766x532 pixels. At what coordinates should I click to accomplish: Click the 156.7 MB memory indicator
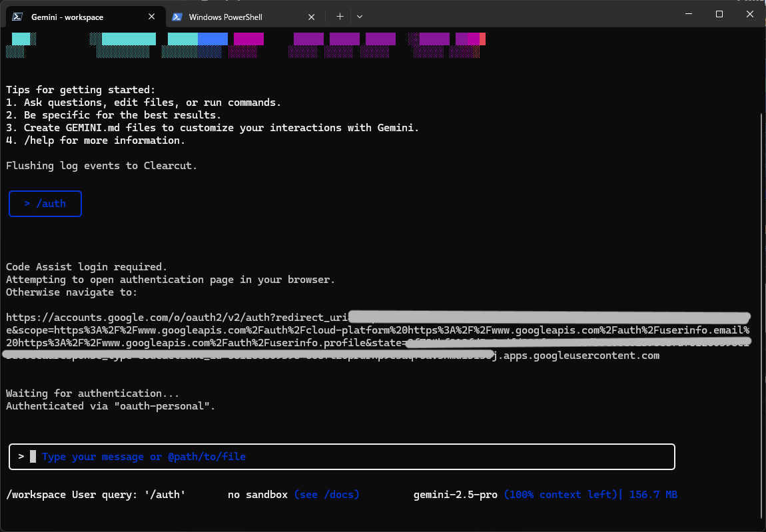(x=653, y=494)
